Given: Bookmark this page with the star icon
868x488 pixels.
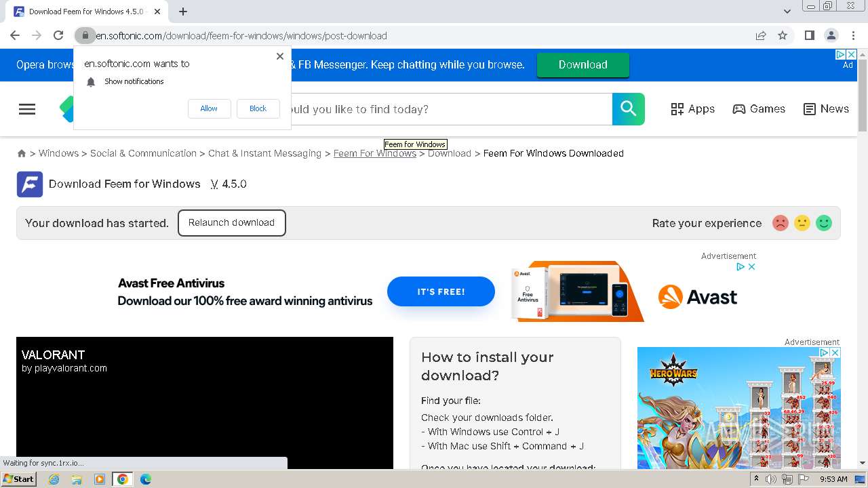Looking at the screenshot, I should (783, 35).
